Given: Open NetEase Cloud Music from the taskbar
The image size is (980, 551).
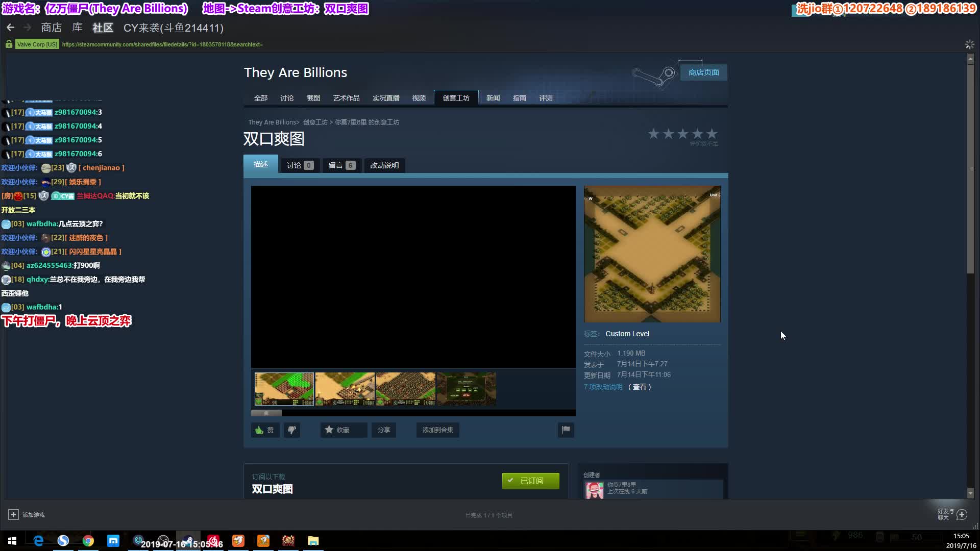Looking at the screenshot, I should (x=213, y=541).
